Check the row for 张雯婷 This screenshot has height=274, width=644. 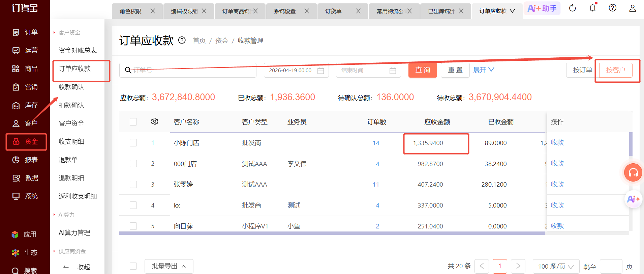pos(133,185)
